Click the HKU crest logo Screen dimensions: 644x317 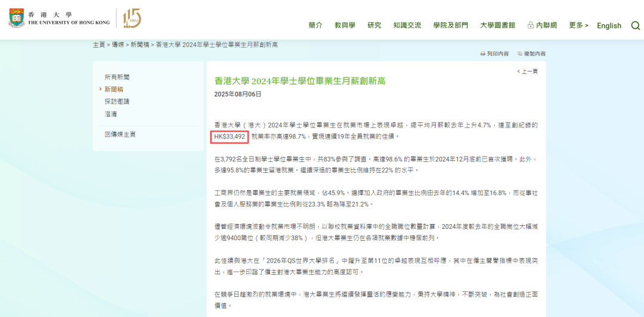[x=16, y=18]
